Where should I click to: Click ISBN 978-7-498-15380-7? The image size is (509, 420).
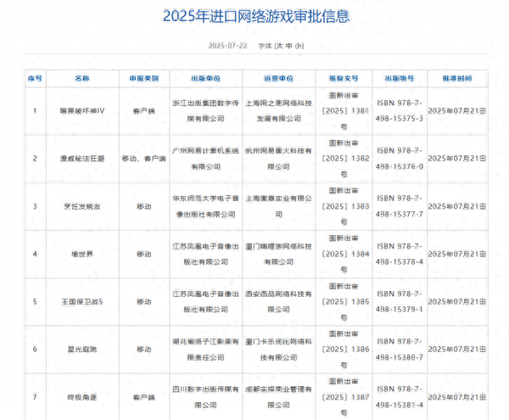(400, 350)
